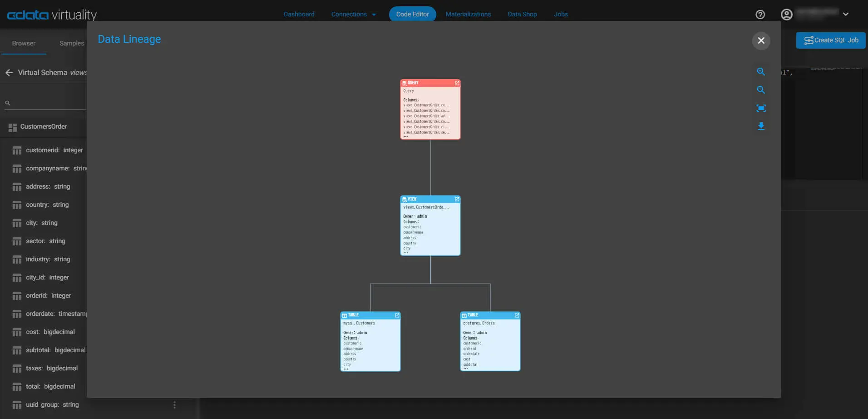
Task: Open the Materializations page
Action: pyautogui.click(x=468, y=14)
